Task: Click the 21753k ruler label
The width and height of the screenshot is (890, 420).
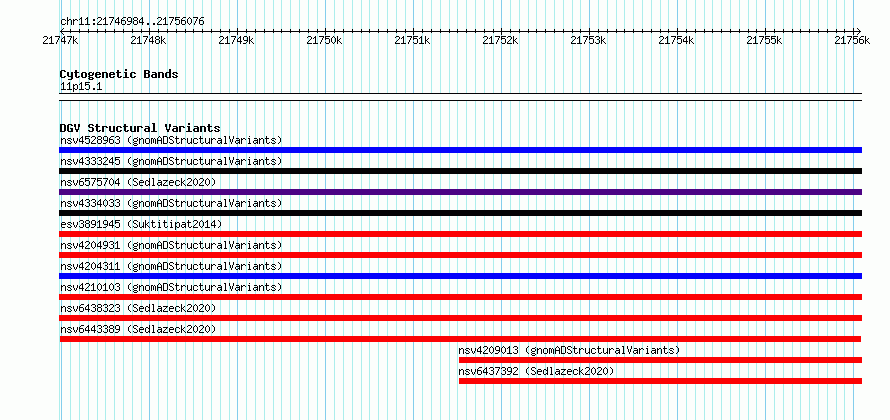Action: [587, 40]
